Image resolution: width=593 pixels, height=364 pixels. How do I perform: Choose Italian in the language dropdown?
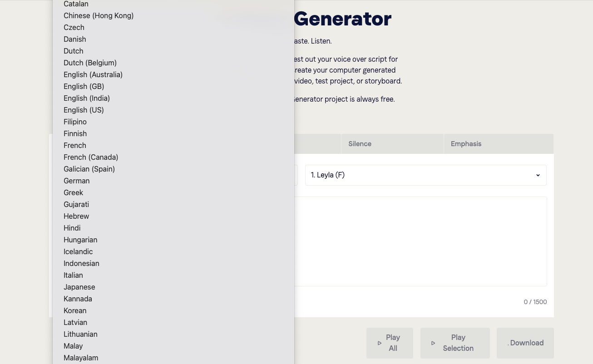pos(73,275)
